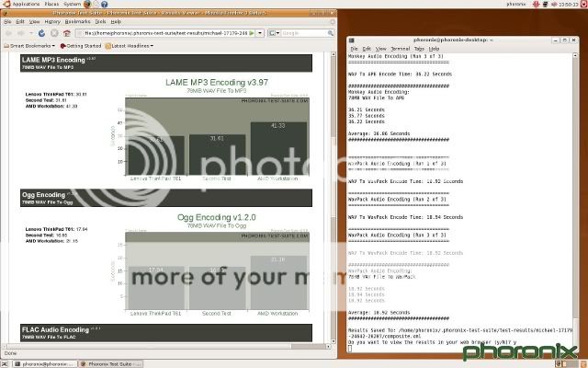The image size is (588, 368).
Task: Open the terminal Edit menu
Action: (x=367, y=49)
